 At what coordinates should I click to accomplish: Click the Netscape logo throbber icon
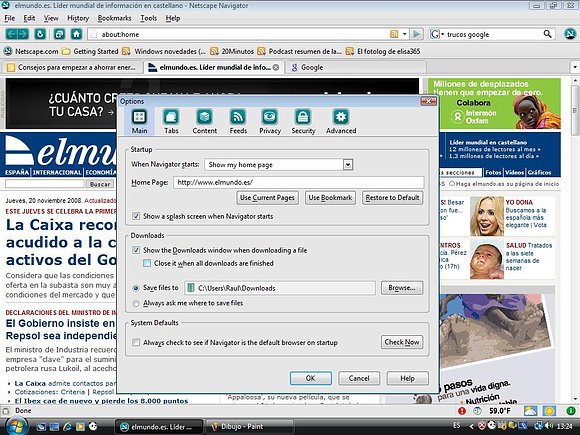pyautogui.click(x=570, y=34)
